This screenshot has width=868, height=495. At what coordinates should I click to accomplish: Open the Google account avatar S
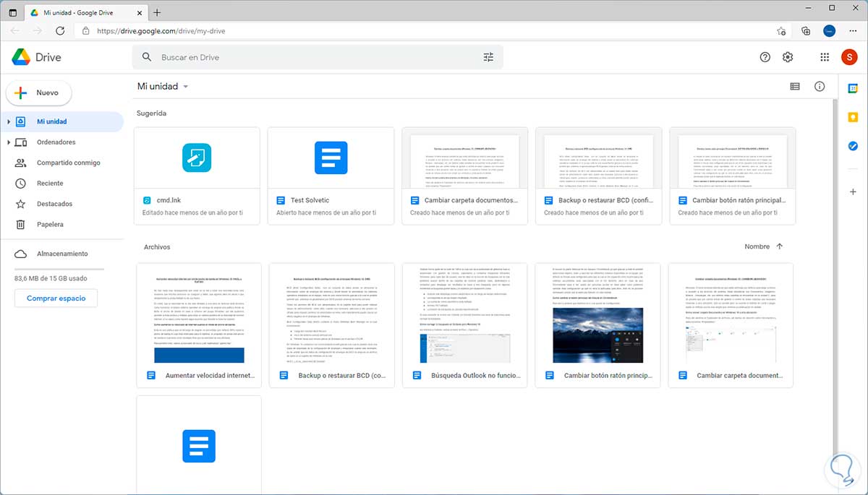[848, 57]
